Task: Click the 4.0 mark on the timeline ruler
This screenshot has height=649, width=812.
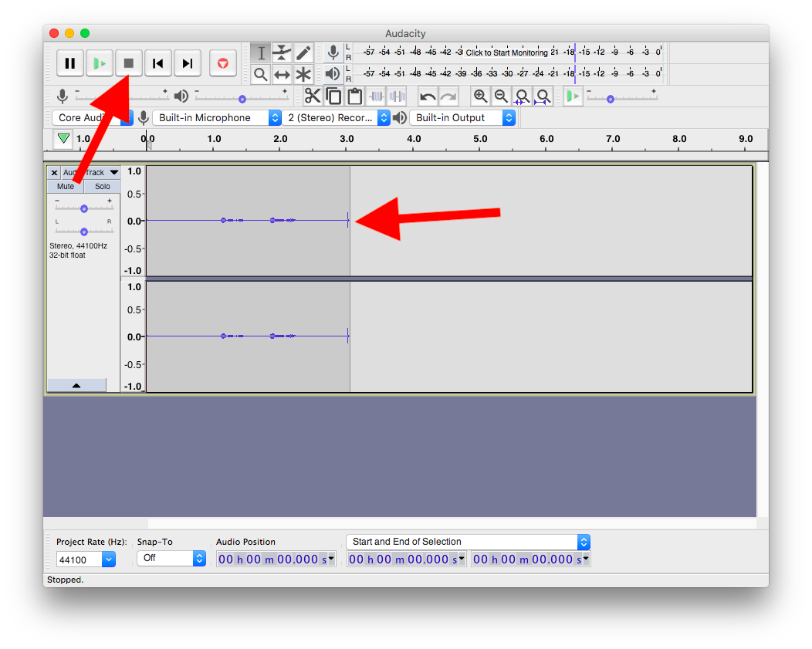Action: pyautogui.click(x=413, y=139)
